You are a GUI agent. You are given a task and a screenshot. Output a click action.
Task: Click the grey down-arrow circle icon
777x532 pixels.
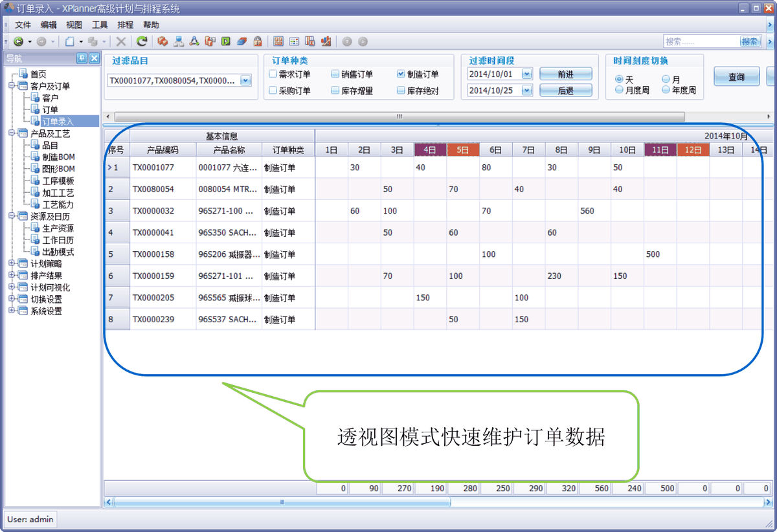tap(363, 41)
